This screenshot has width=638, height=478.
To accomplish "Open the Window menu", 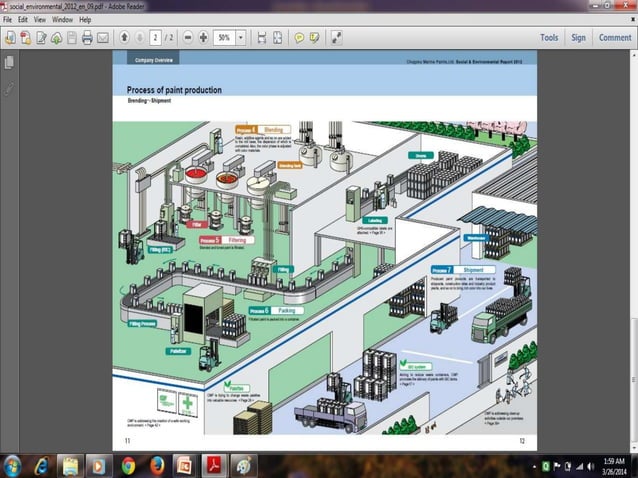I will (61, 19).
